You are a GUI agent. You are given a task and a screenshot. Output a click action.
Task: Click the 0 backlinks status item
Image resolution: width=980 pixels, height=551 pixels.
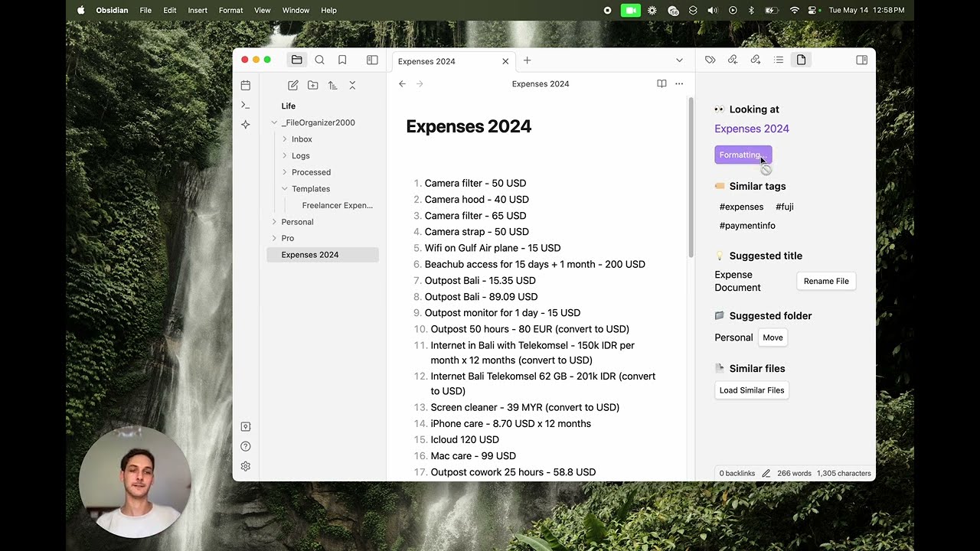[x=737, y=473]
